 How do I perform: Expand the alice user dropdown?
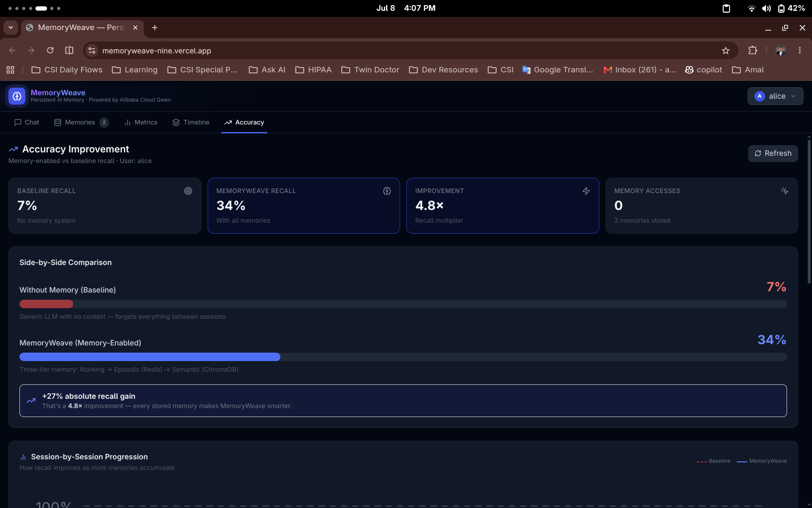tap(775, 96)
